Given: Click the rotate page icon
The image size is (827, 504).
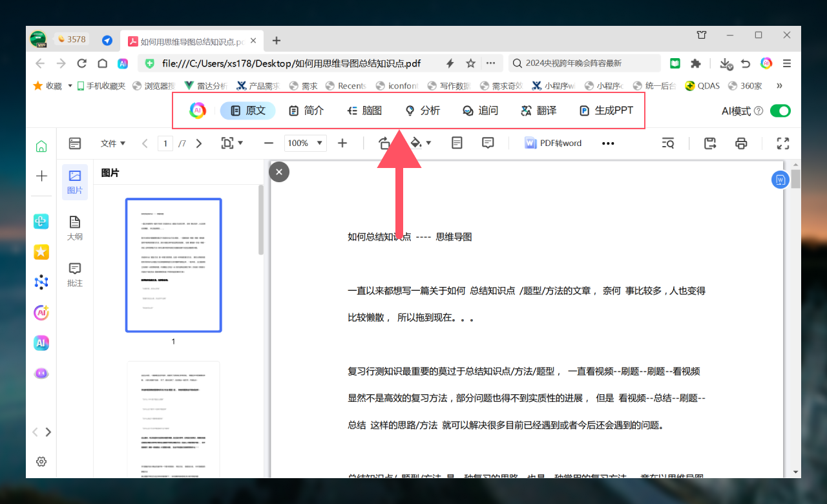Looking at the screenshot, I should pos(384,143).
